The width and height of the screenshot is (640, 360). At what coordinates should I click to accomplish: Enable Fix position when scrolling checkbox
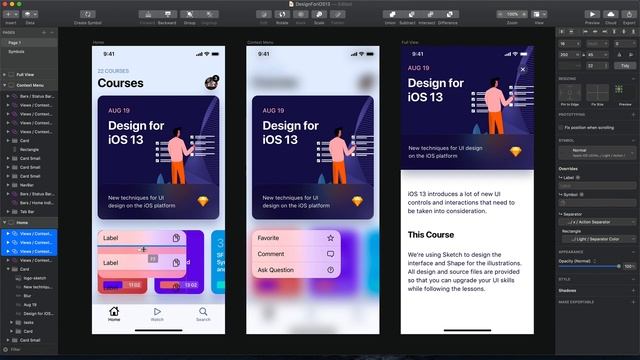pos(561,128)
